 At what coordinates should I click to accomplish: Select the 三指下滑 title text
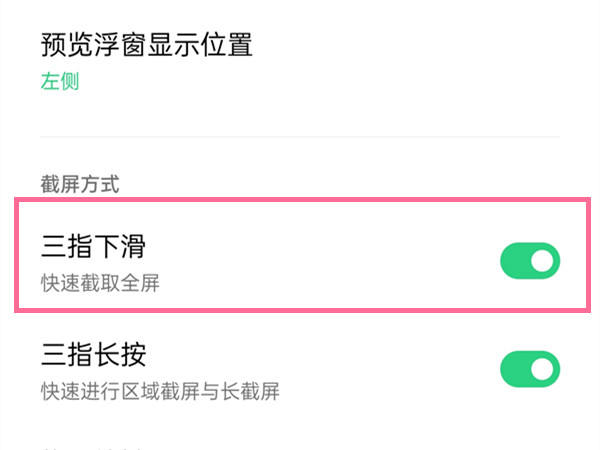(99, 246)
